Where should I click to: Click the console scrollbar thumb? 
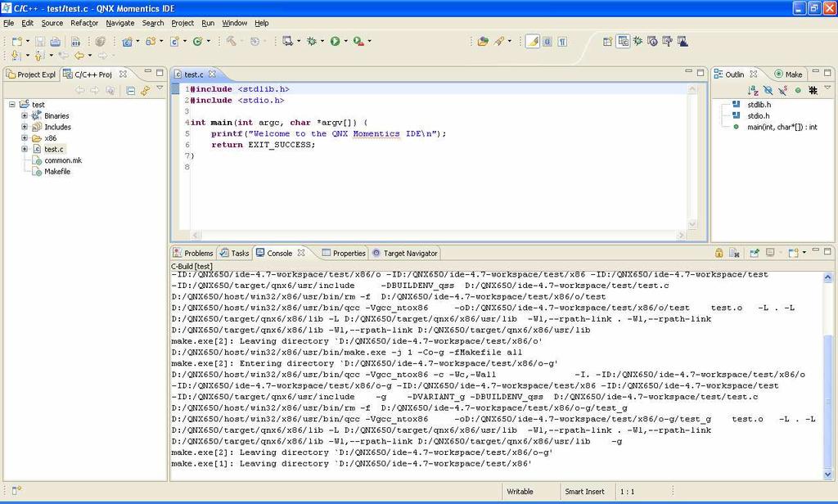(828, 401)
